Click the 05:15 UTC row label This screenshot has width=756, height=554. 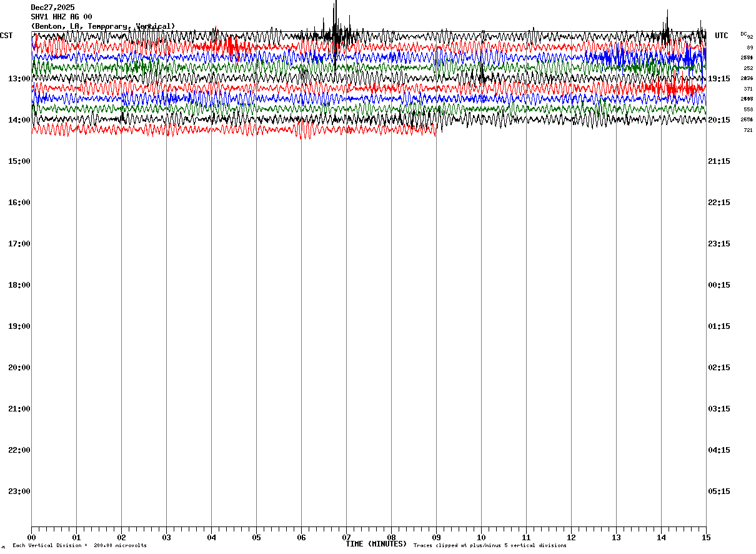[719, 491]
